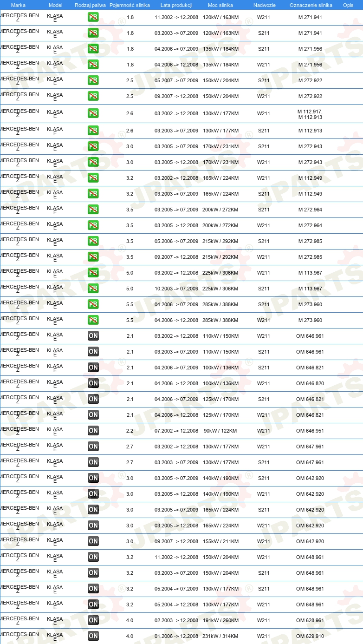Select S211 body cell in the M 113.967 row
This screenshot has width=363, height=644.
tap(264, 289)
